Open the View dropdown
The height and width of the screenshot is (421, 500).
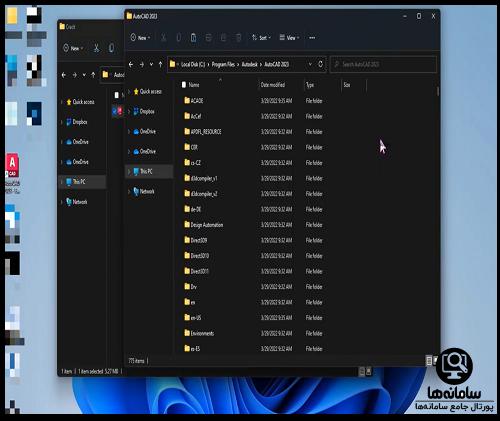(x=289, y=38)
